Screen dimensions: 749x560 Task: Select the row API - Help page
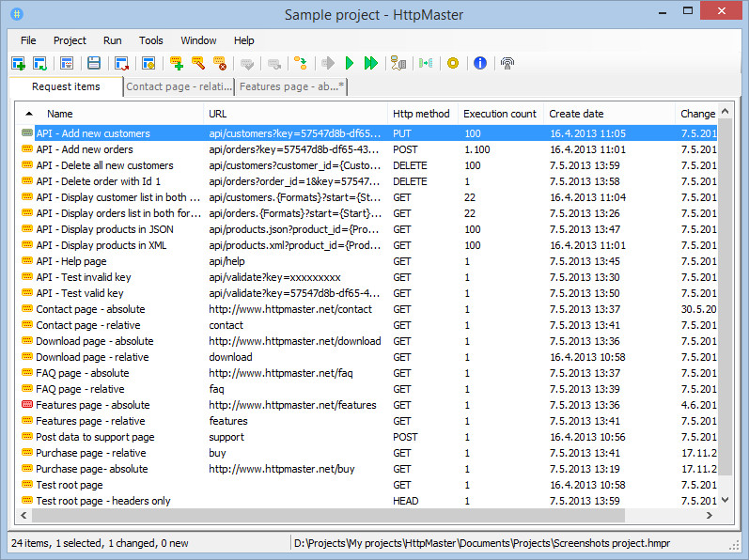pos(367,261)
